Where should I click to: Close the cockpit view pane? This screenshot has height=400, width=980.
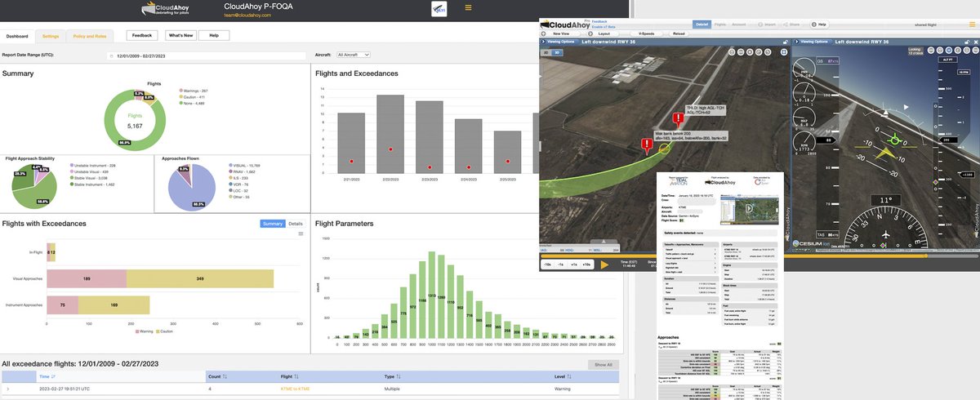pyautogui.click(x=975, y=42)
